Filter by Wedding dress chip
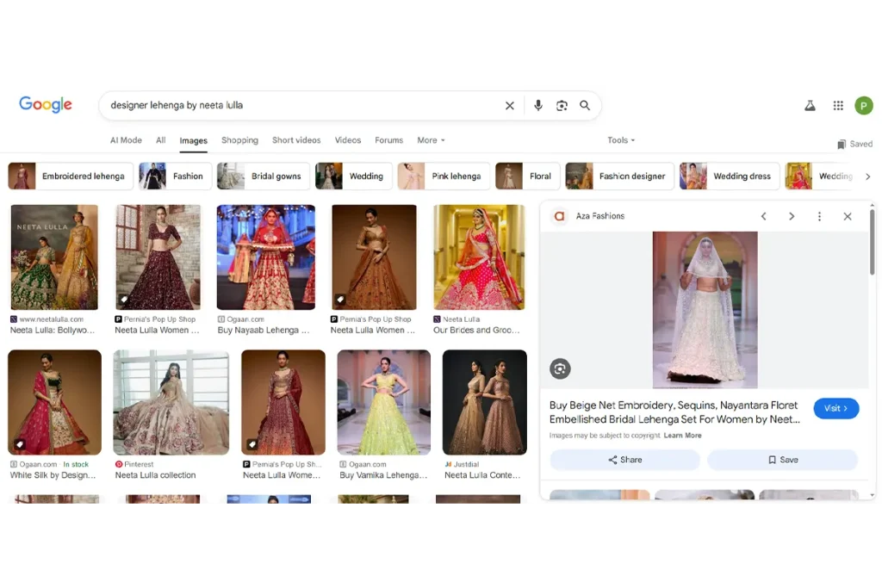The height and width of the screenshot is (588, 882). point(730,176)
